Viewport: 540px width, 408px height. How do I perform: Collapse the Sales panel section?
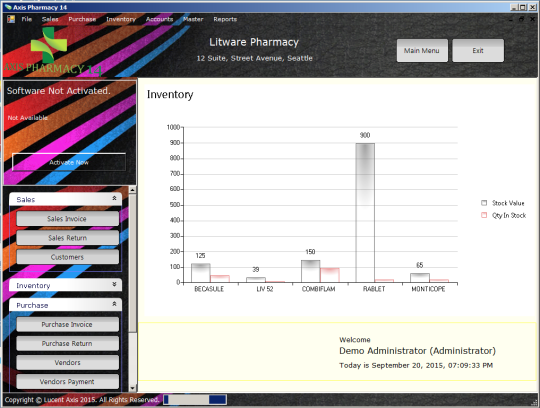click(114, 198)
